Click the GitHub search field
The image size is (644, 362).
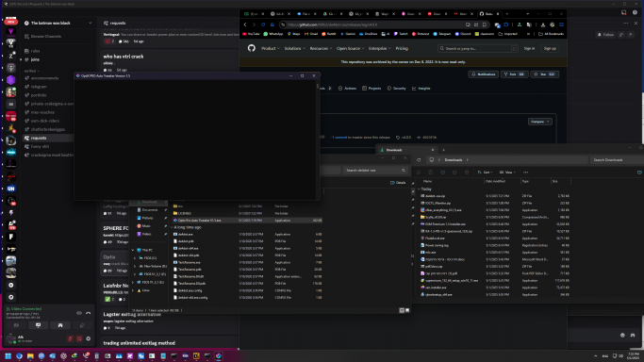tap(478, 48)
